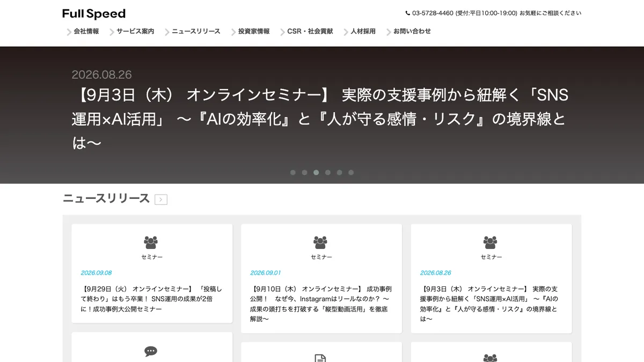
Task: Click people icon on 2026.09.01 seminar card
Action: coord(320,242)
